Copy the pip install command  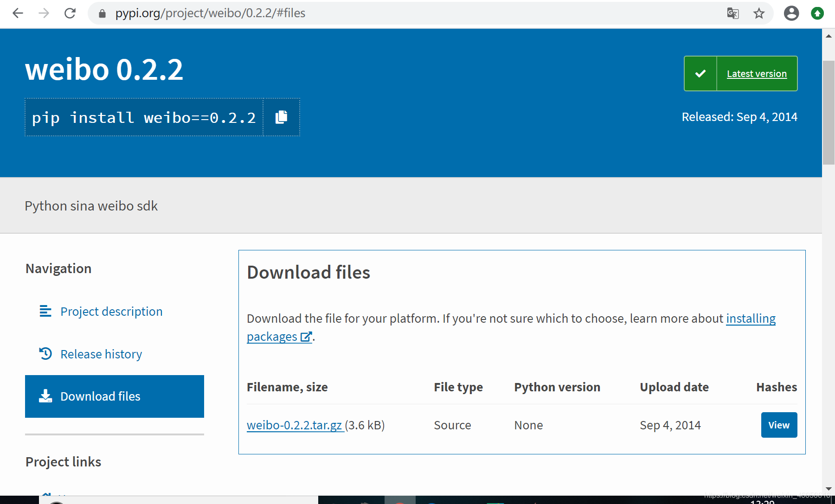[281, 117]
